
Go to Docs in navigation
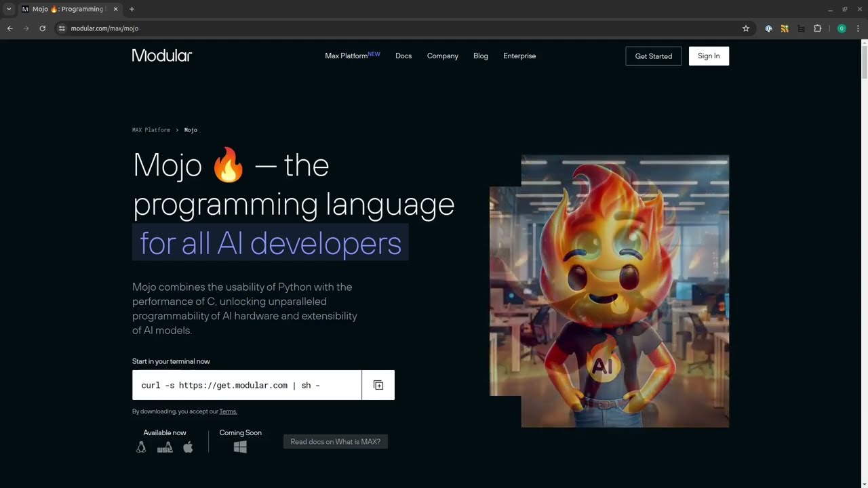pos(403,56)
